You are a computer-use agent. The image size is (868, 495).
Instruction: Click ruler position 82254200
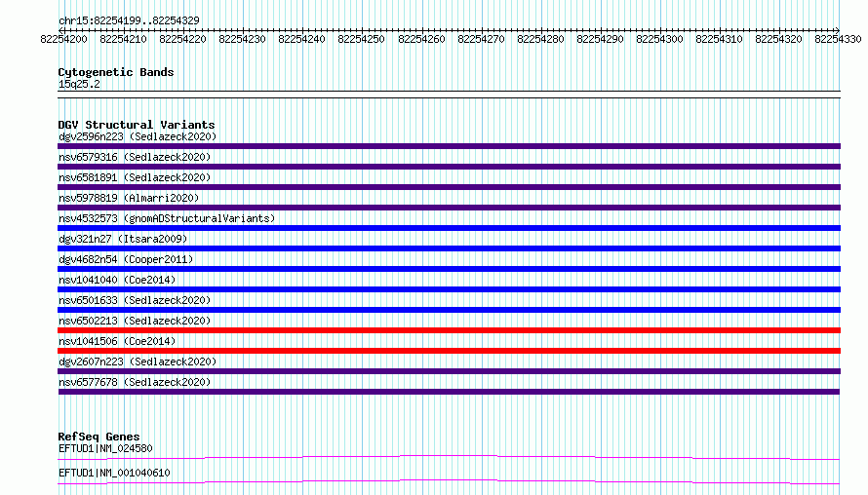(x=63, y=39)
